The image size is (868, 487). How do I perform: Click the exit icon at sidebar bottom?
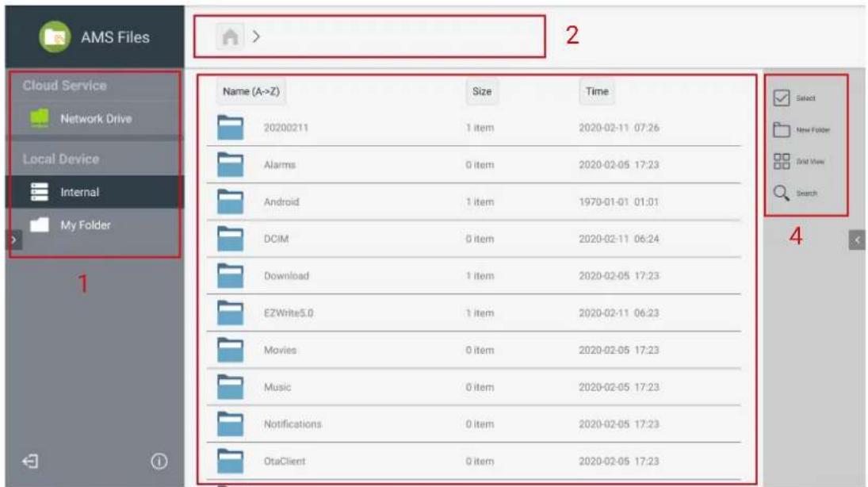(x=30, y=461)
